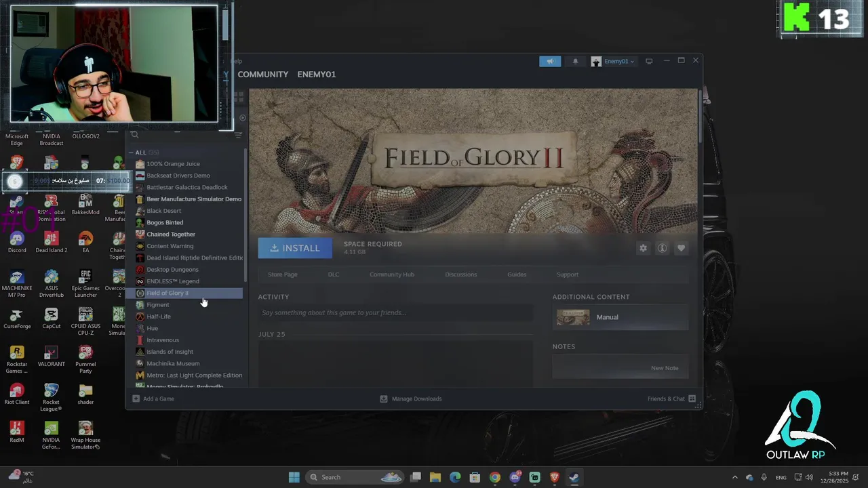Select Black Desert in library
Image resolution: width=868 pixels, height=488 pixels.
[x=164, y=211]
